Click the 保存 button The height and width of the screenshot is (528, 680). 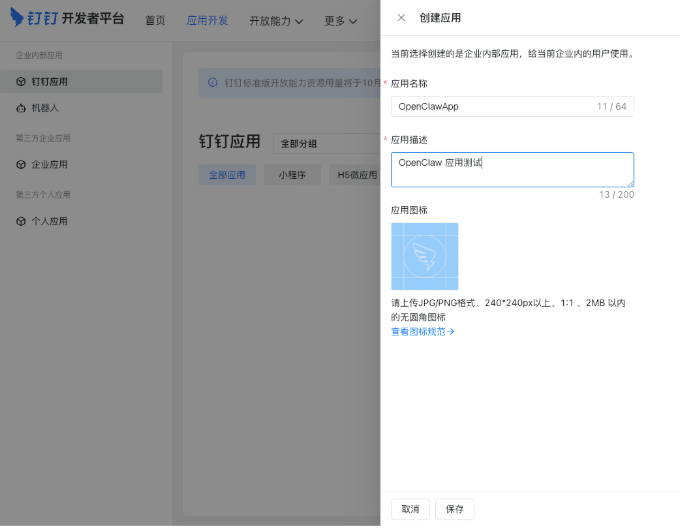tap(454, 509)
